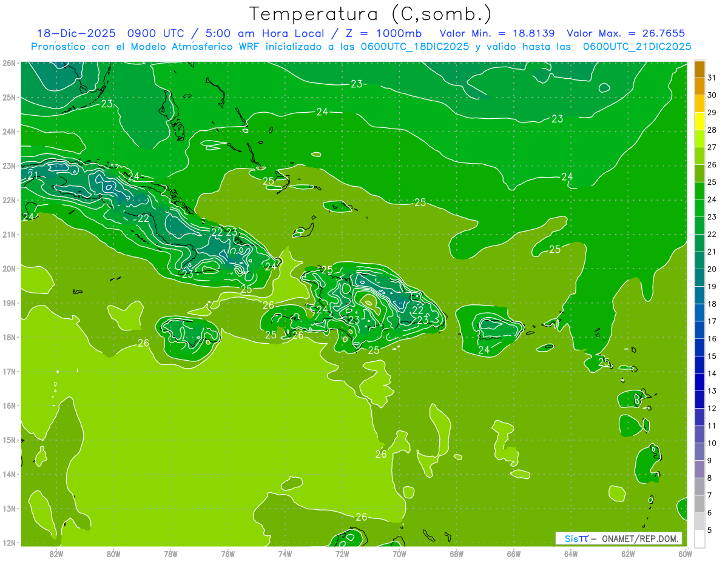Click longitude label '78W'
Image resolution: width=728 pixels, height=562 pixels.
tap(170, 553)
